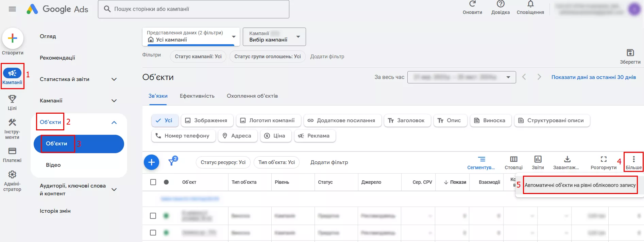
Task: Open the Columns icon in toolbar
Action: [x=513, y=159]
